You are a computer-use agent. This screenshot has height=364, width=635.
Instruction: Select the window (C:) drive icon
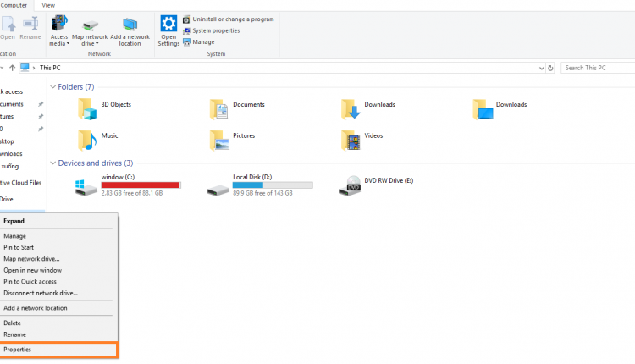[x=86, y=188]
